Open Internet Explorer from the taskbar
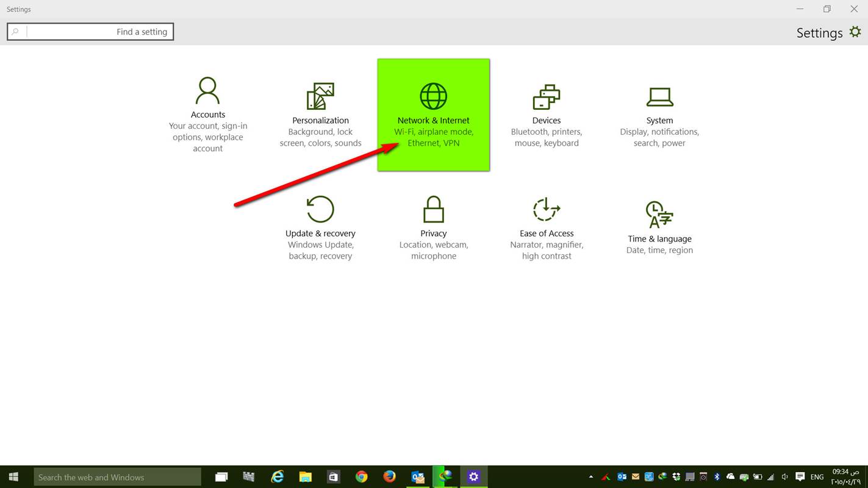Viewport: 868px width, 488px height. tap(277, 477)
